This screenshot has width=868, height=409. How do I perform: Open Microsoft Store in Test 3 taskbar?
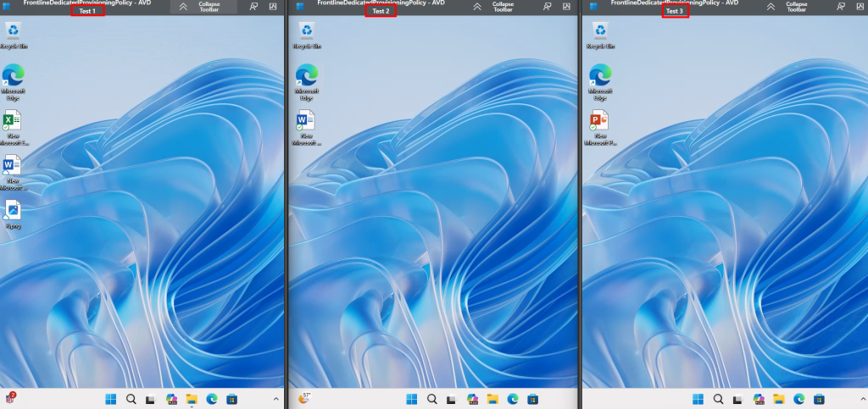pyautogui.click(x=820, y=399)
